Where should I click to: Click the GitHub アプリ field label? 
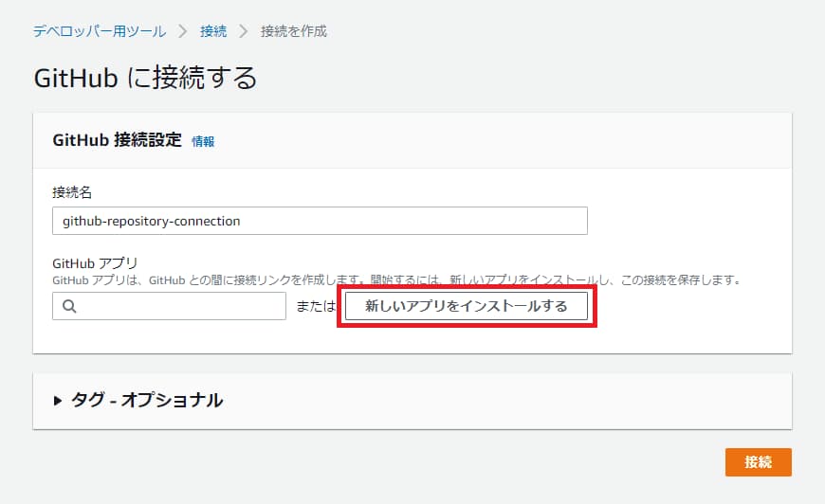coord(96,263)
